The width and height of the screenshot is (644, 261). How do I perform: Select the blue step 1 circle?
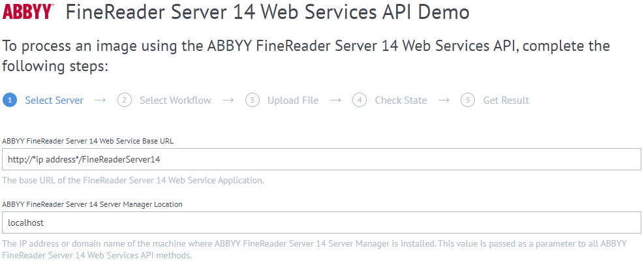pos(9,100)
